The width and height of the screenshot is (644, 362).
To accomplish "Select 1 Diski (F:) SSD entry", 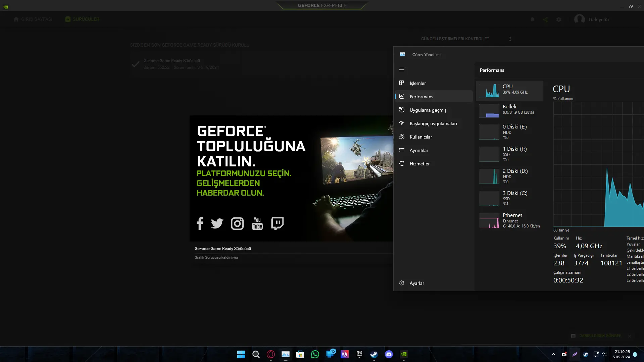I will 509,154.
